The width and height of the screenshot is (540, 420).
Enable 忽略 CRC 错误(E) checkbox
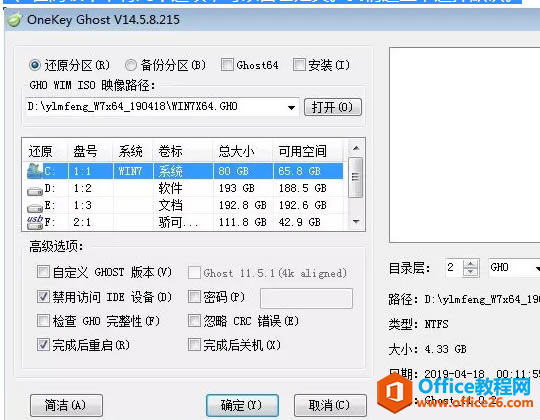pos(194,321)
